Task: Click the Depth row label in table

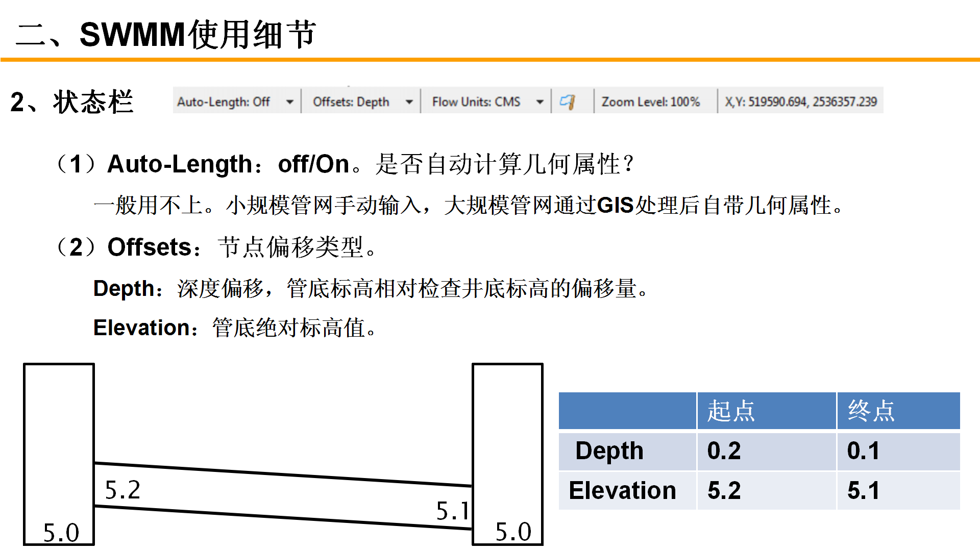Action: click(x=609, y=451)
